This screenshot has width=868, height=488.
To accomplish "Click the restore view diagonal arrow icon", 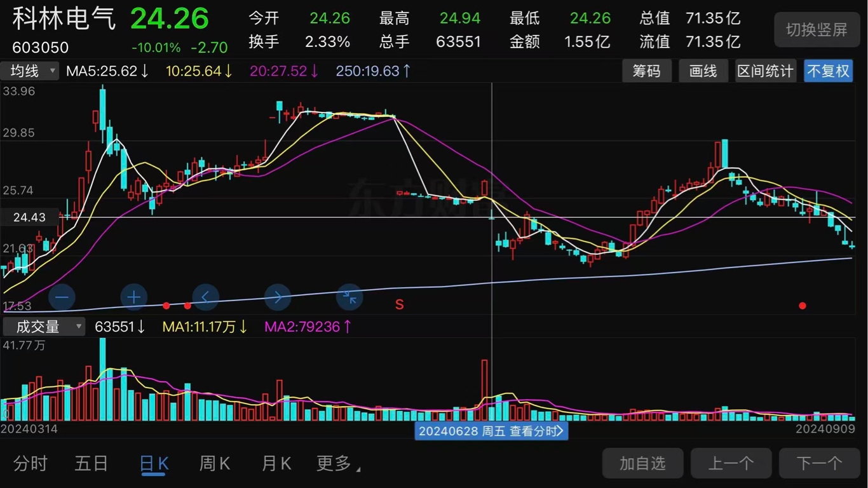I will (x=349, y=297).
